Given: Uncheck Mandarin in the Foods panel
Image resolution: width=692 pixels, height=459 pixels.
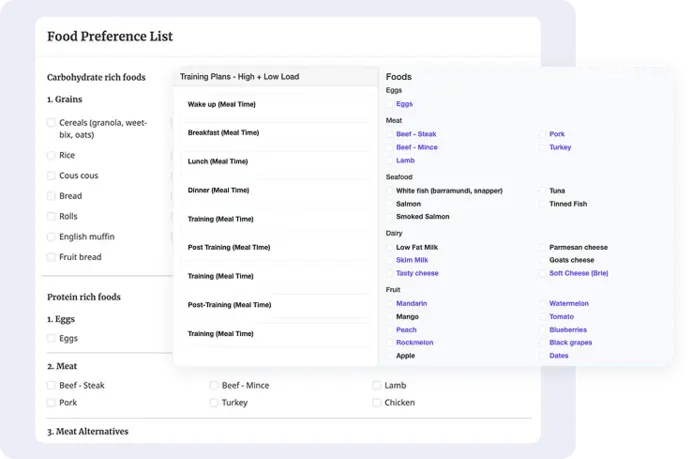Looking at the screenshot, I should pos(390,304).
